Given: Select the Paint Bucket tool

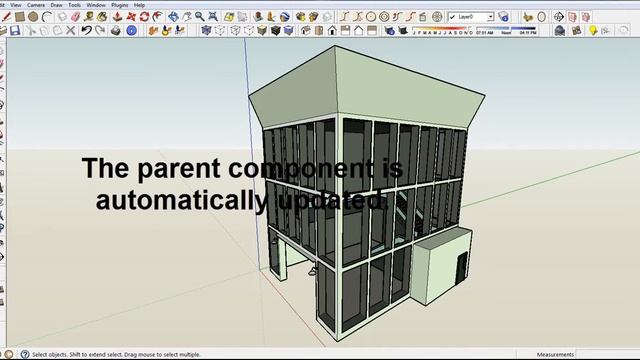Looking at the screenshot, I should [102, 17].
